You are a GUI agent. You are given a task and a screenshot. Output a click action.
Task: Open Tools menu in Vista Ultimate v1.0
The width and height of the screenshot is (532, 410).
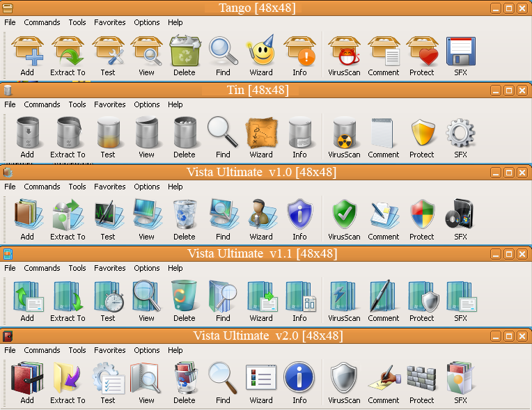[x=77, y=187]
